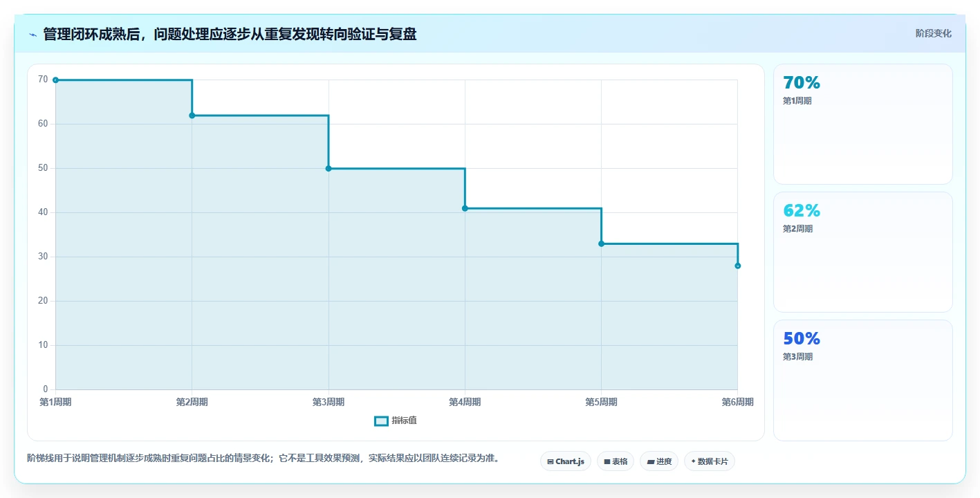Screen dimensions: 980x498
Task: Click the chart title about 管理闭环成熟后
Action: tap(230, 34)
